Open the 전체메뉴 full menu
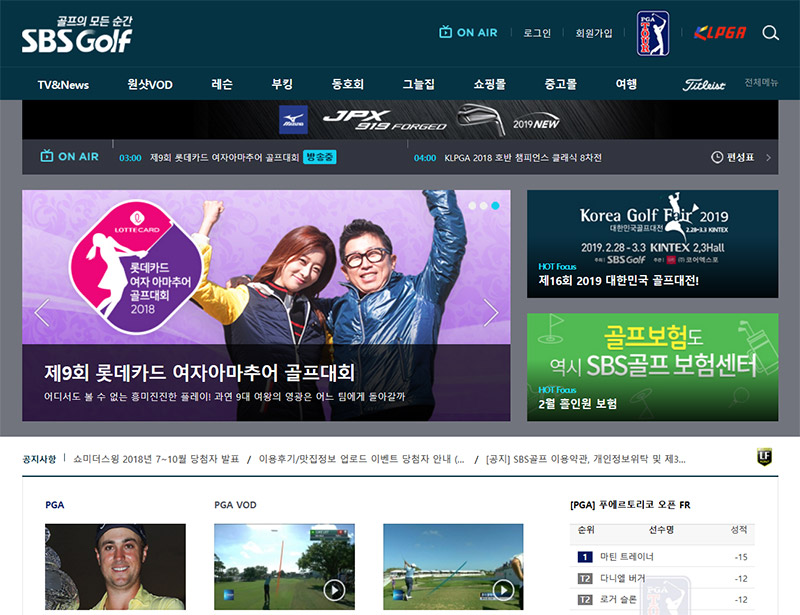This screenshot has width=800, height=615. tap(761, 82)
